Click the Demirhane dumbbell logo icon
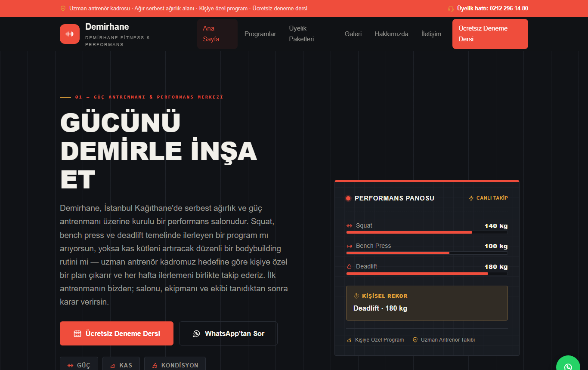Viewport: 588px width, 370px height. pos(70,34)
